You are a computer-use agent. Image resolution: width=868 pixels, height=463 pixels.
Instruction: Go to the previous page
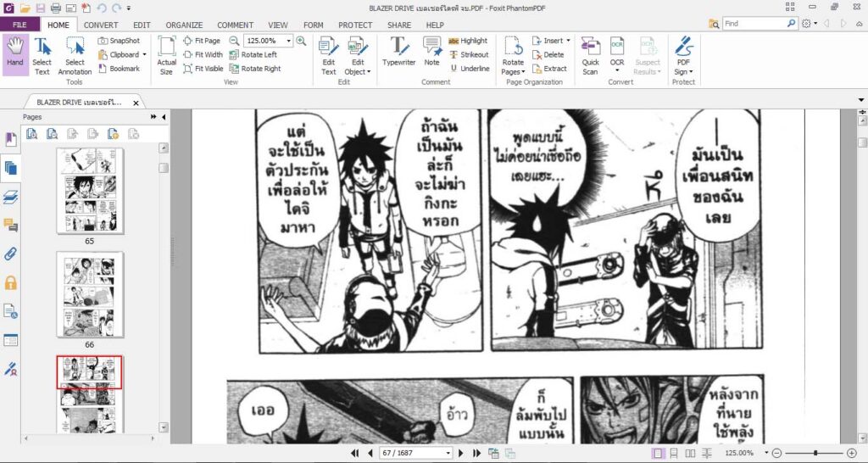click(370, 453)
